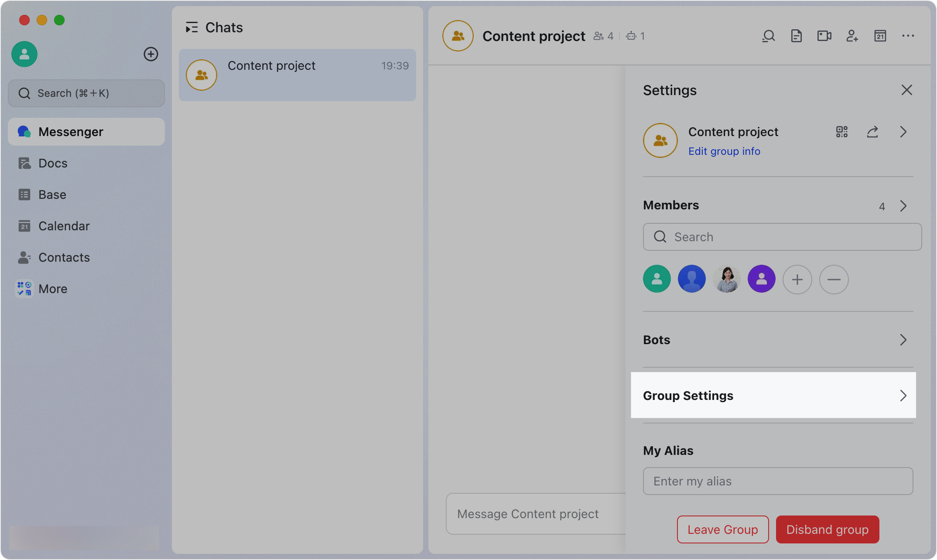Click the share group icon
Viewport: 937px width, 560px height.
click(872, 132)
